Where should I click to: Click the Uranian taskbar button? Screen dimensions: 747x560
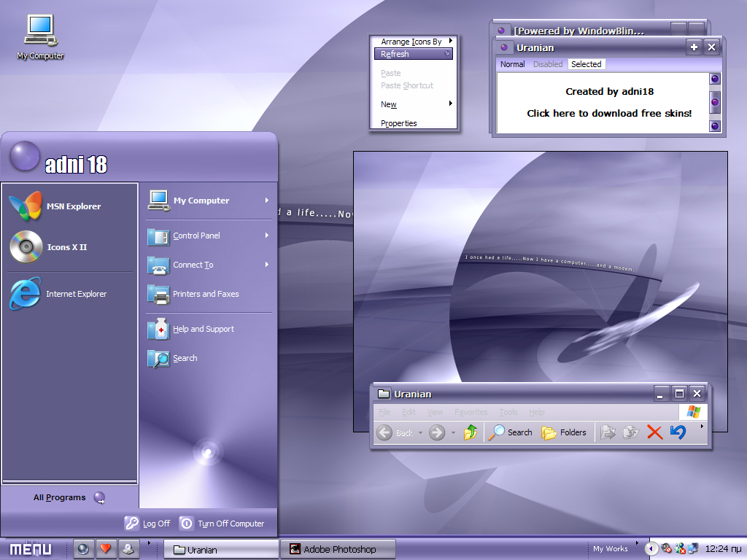click(221, 549)
